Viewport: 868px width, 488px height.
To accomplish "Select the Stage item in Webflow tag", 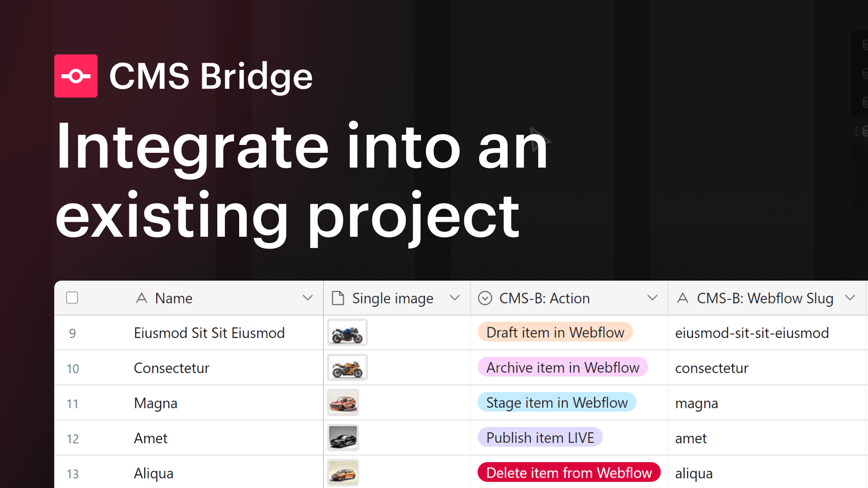I will (557, 403).
